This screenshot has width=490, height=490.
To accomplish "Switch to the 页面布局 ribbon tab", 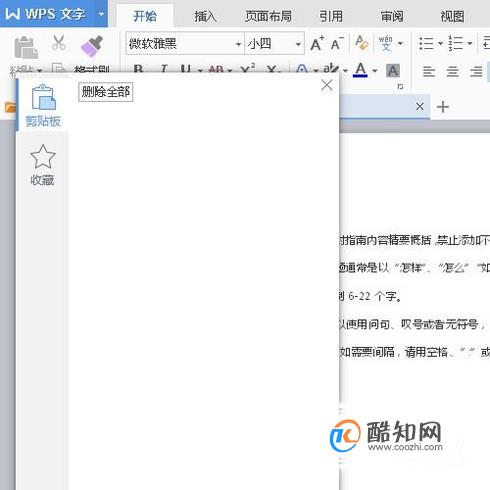I will (x=268, y=16).
